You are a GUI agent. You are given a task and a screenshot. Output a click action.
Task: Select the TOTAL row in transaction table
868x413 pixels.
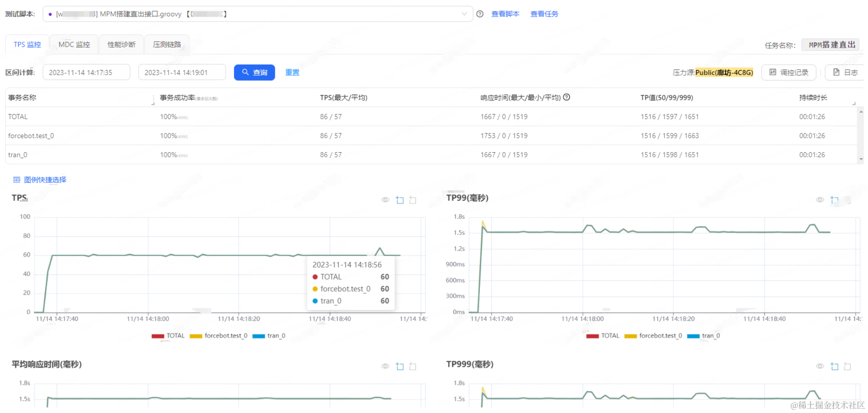click(x=431, y=117)
